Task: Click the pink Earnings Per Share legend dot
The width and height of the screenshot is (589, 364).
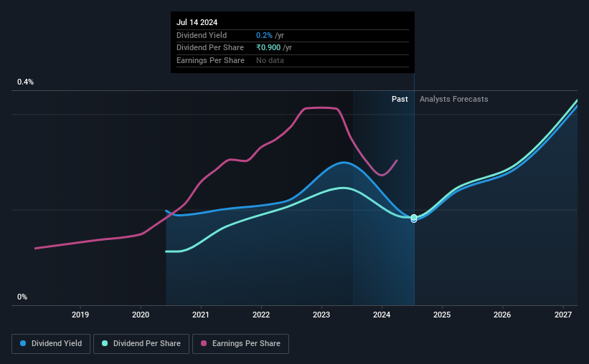Action: click(204, 343)
